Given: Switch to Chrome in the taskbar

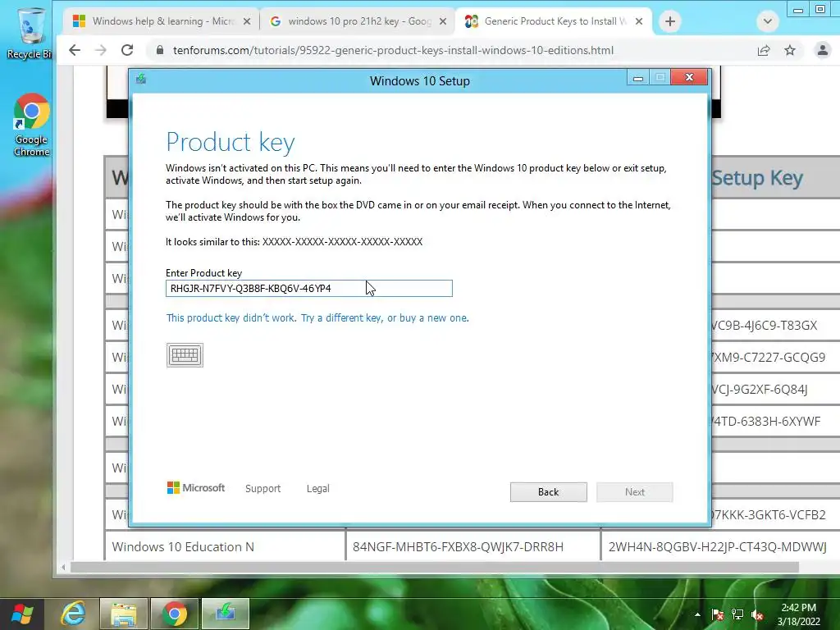Looking at the screenshot, I should 174,614.
